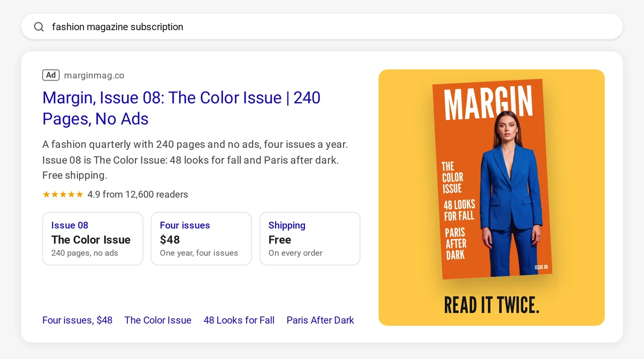Screen dimensions: 644x359
Task: Select the Issue 08 The Color Issue card
Action: (x=93, y=238)
